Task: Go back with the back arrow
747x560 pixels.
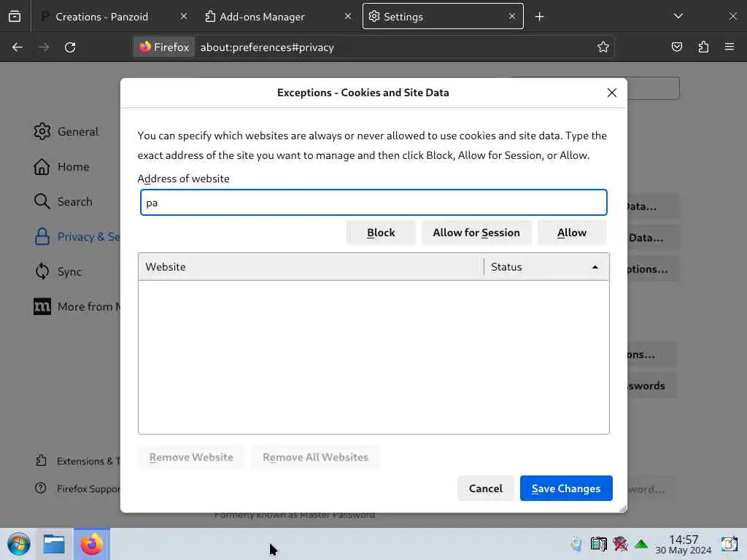Action: click(x=18, y=47)
